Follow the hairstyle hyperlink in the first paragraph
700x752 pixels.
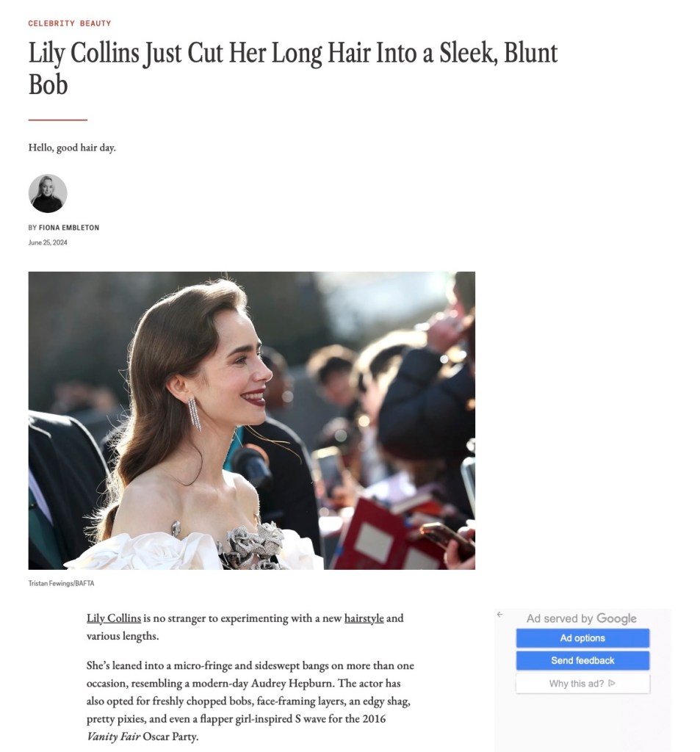coord(364,618)
